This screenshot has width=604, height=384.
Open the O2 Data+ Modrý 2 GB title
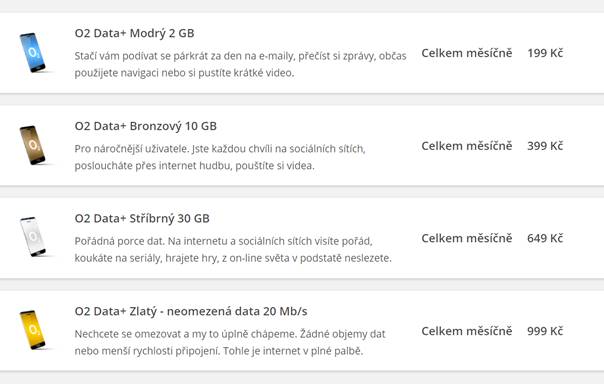point(134,34)
